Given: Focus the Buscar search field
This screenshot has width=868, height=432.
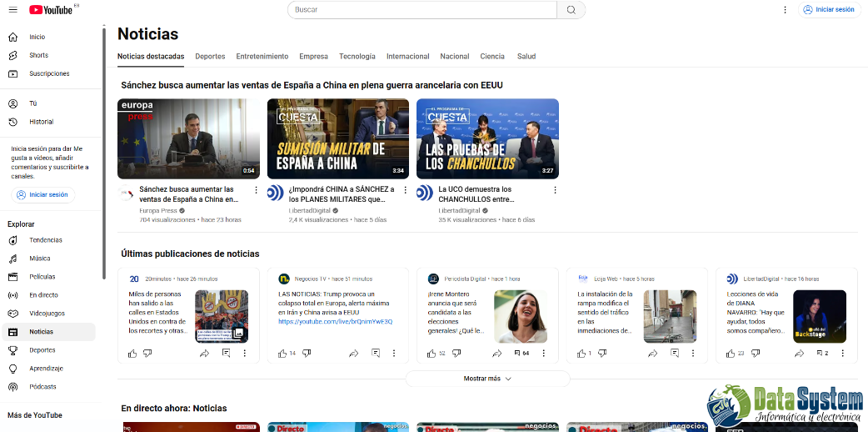Looking at the screenshot, I should pyautogui.click(x=422, y=9).
